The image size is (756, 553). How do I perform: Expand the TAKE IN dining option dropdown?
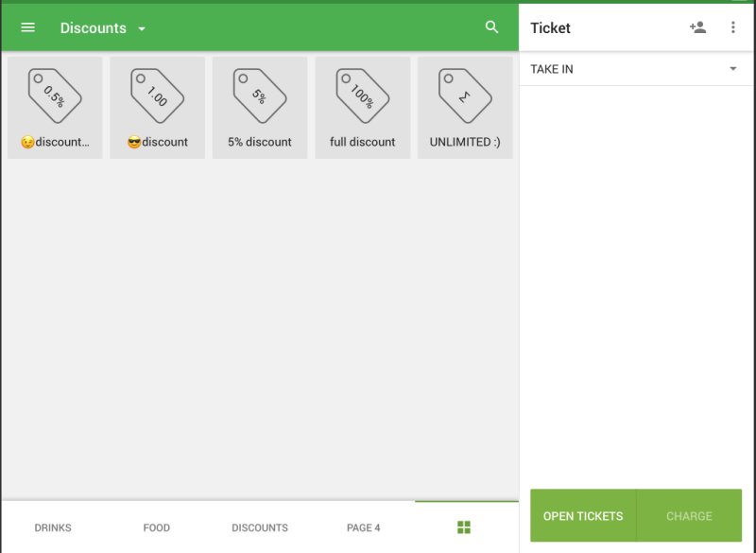[732, 69]
